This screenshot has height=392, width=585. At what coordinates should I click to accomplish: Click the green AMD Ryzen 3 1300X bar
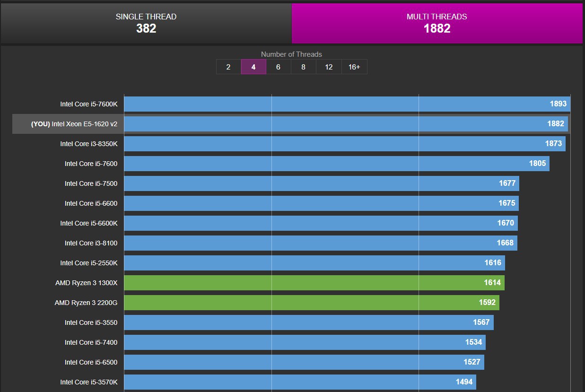(x=314, y=283)
